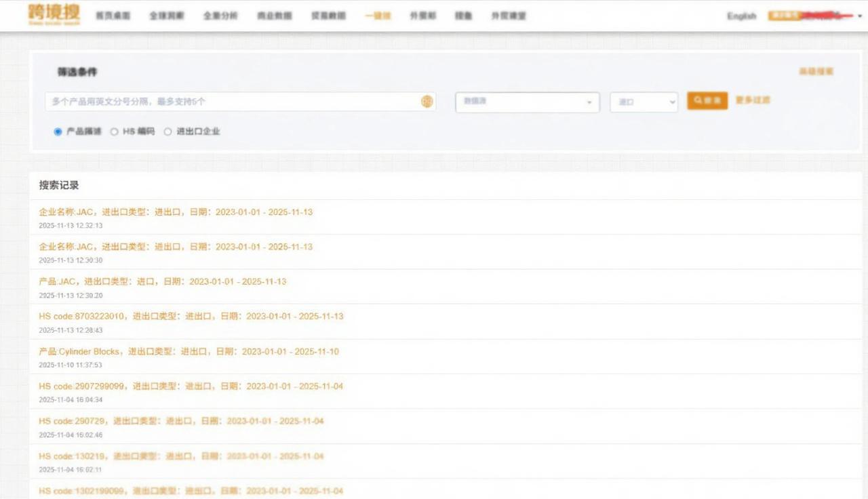The image size is (868, 499).
Task: Open the user account dropdown arrow
Action: coord(860,16)
